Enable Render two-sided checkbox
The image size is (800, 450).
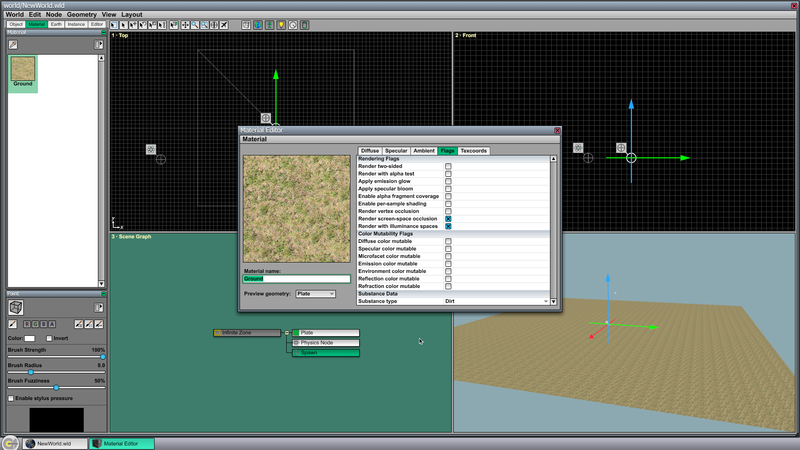pyautogui.click(x=448, y=166)
